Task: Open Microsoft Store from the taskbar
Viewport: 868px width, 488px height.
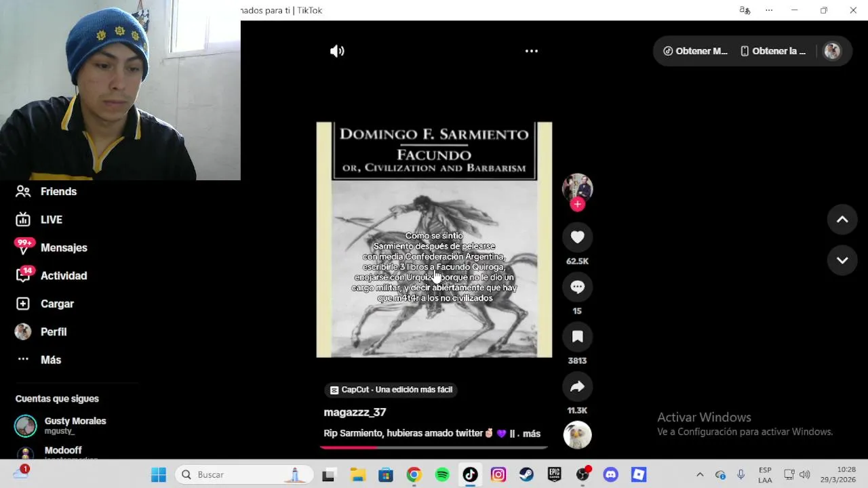Action: coord(386,474)
